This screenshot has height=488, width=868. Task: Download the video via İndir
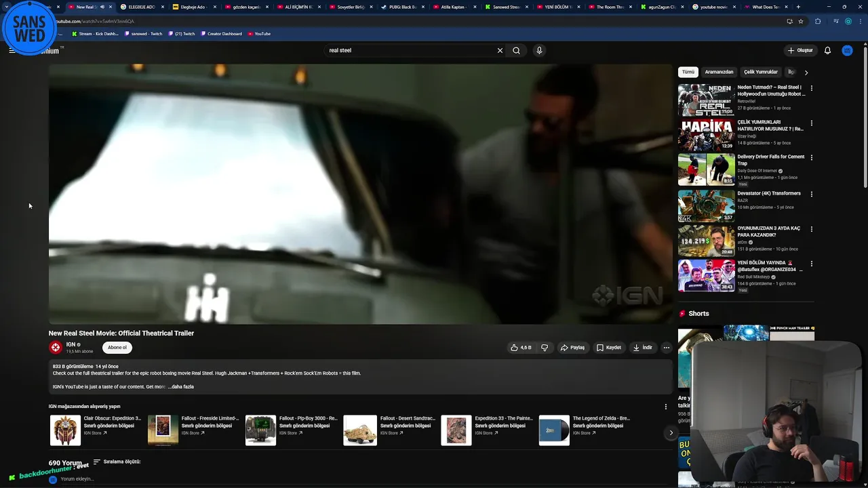tap(642, 348)
